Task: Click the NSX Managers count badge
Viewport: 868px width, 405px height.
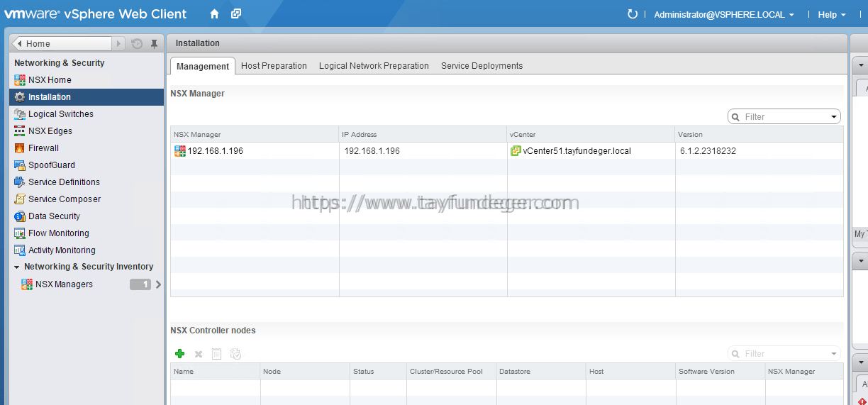Action: pyautogui.click(x=140, y=284)
